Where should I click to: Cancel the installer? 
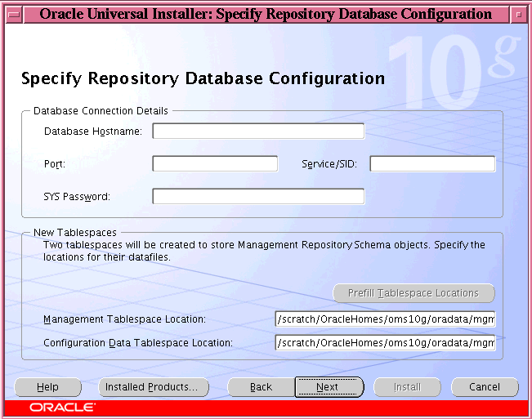[x=485, y=387]
